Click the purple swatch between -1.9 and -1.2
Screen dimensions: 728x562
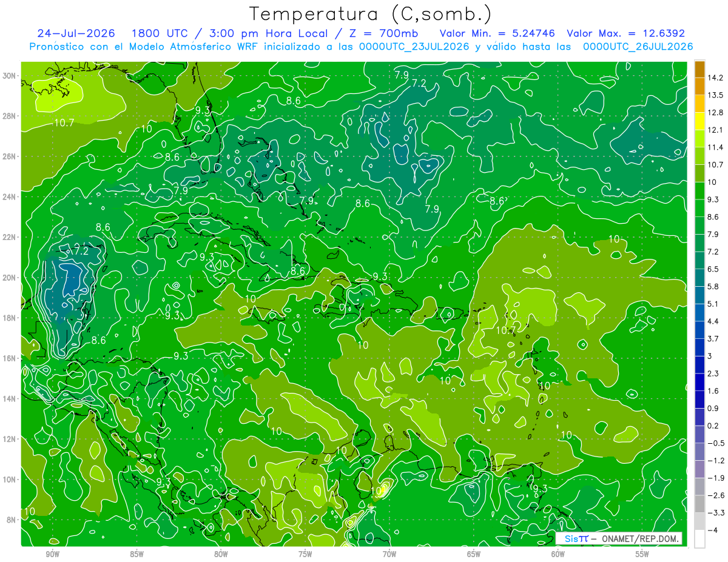pyautogui.click(x=699, y=469)
